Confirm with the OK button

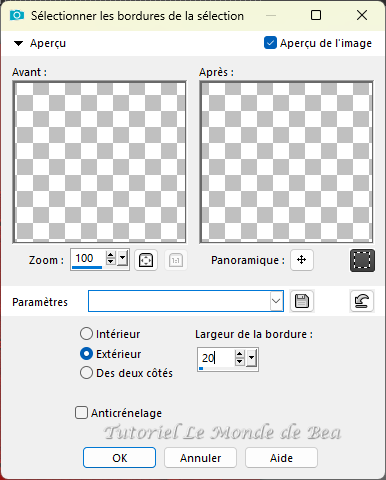[x=119, y=458]
